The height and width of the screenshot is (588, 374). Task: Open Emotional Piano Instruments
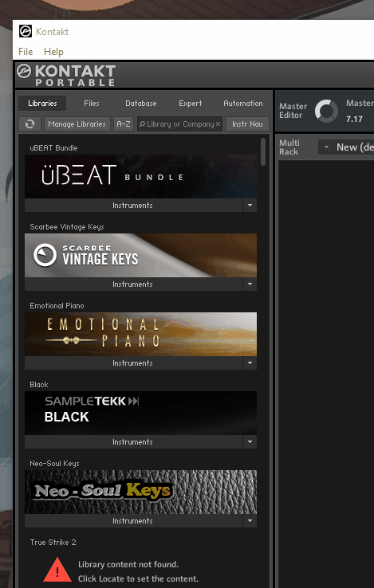(x=133, y=363)
